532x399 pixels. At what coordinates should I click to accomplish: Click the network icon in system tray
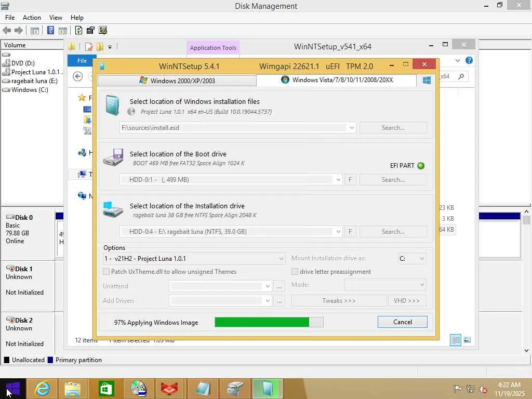pos(470,389)
